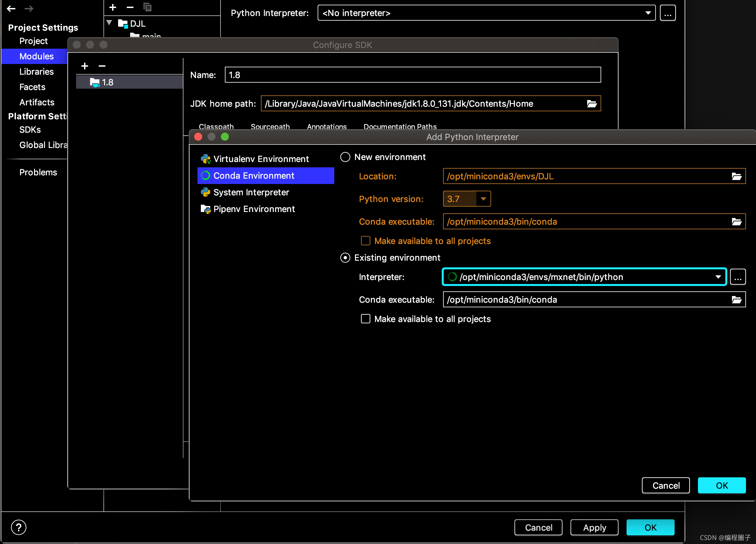Select the New environment radio button
The image size is (756, 544).
(x=345, y=157)
